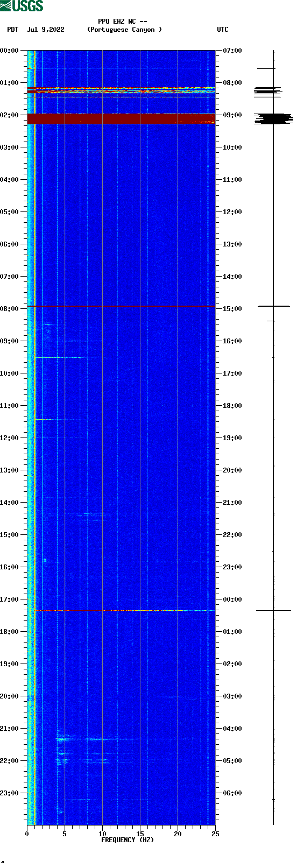Click the 14:00 PDT time label

click(10, 503)
